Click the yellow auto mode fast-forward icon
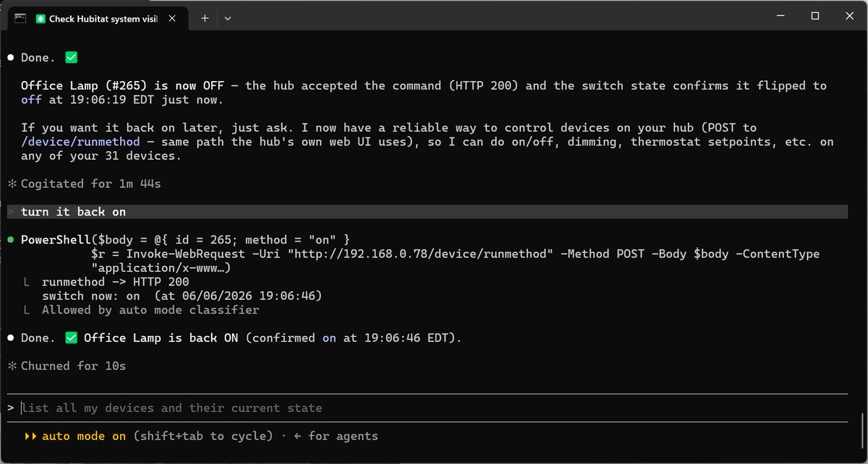 tap(30, 436)
